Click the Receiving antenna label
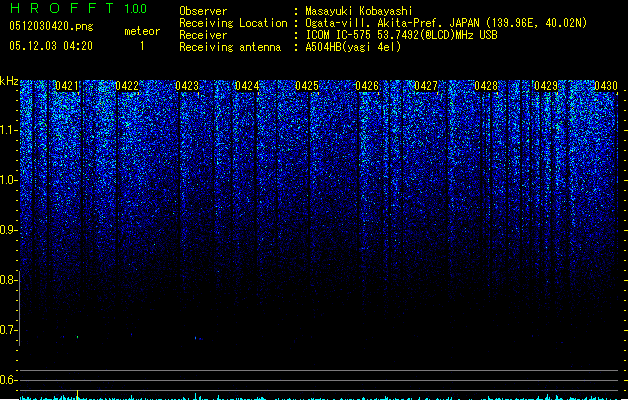Image resolution: width=629 pixels, height=400 pixels. tap(230, 47)
